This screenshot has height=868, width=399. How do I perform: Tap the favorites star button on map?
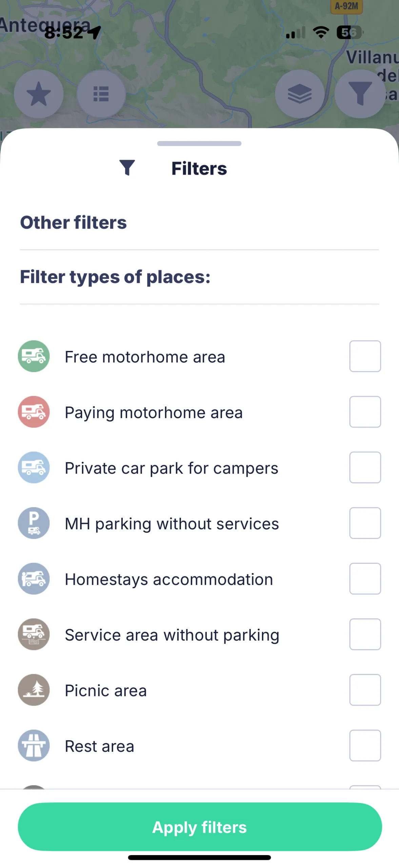39,94
